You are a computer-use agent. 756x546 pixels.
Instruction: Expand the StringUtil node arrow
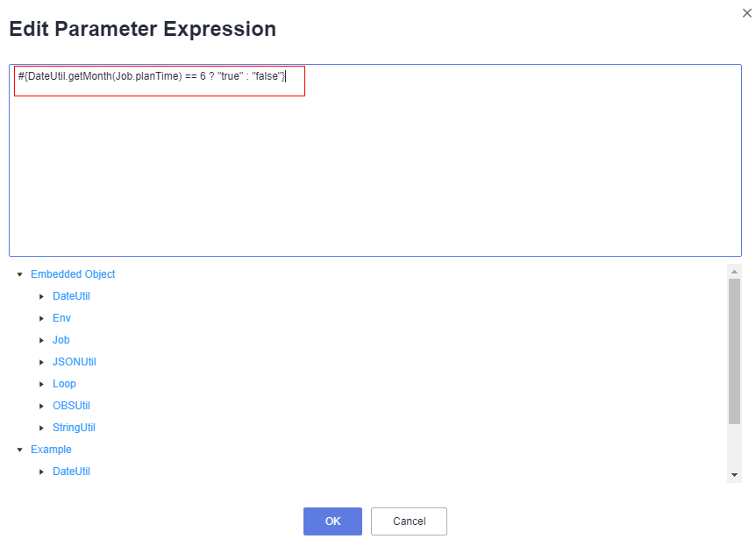[41, 428]
